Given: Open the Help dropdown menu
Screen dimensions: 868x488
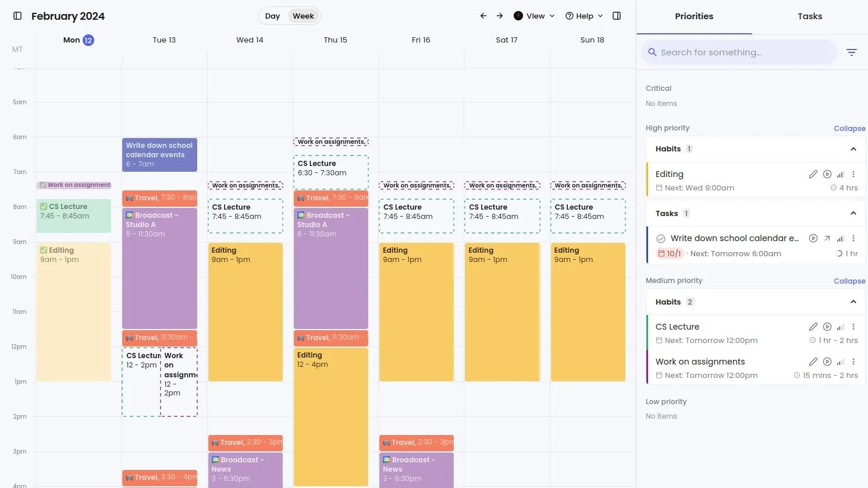Looking at the screenshot, I should coord(584,16).
